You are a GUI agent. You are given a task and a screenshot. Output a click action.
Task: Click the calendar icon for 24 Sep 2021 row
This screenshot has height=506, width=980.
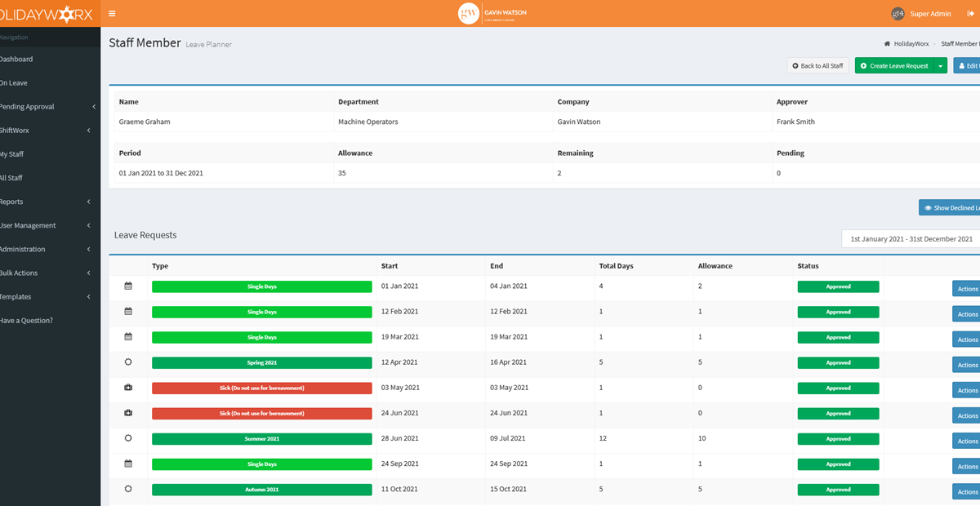[x=128, y=464]
